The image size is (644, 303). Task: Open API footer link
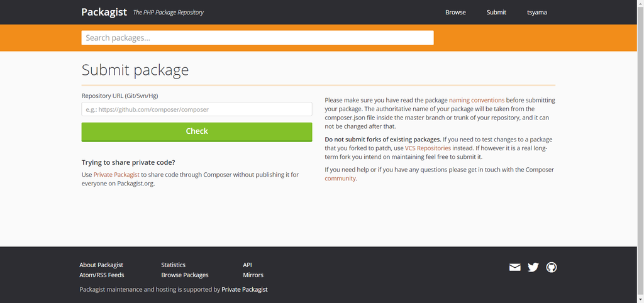[247, 265]
